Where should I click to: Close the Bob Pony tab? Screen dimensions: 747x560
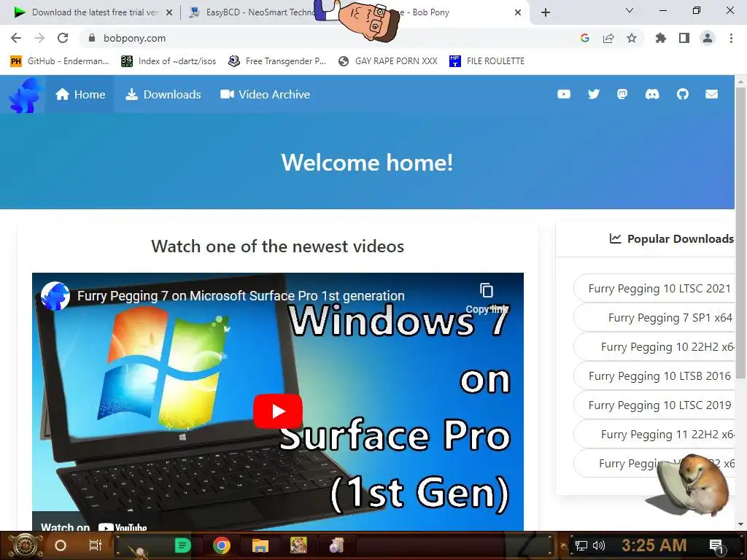pos(518,12)
